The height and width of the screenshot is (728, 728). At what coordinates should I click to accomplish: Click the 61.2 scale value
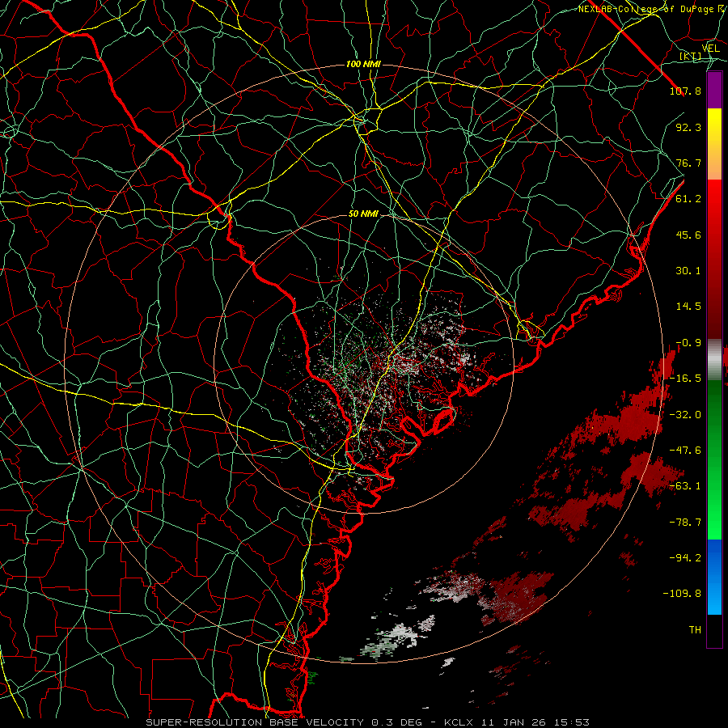(x=688, y=199)
